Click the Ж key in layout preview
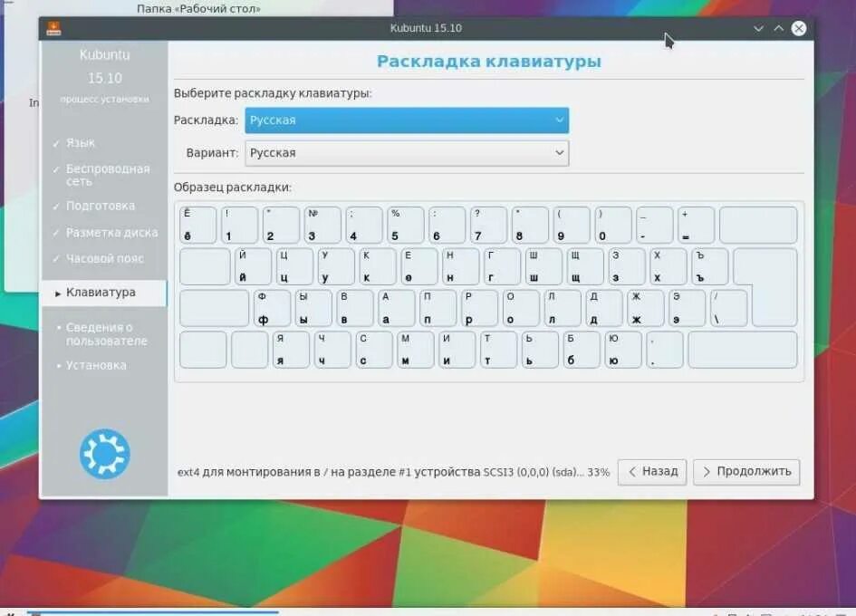 [646, 308]
